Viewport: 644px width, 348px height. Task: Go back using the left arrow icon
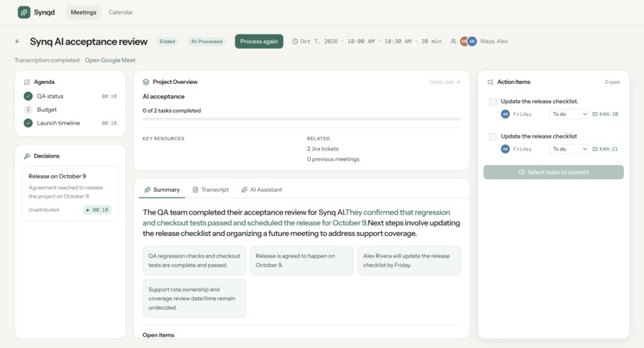pyautogui.click(x=18, y=41)
